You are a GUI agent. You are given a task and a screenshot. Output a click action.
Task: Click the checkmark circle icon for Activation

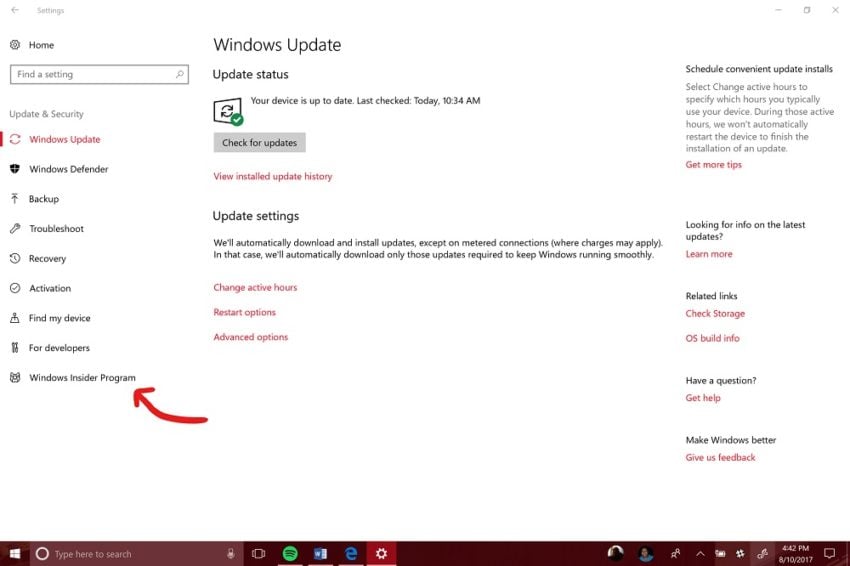[15, 288]
